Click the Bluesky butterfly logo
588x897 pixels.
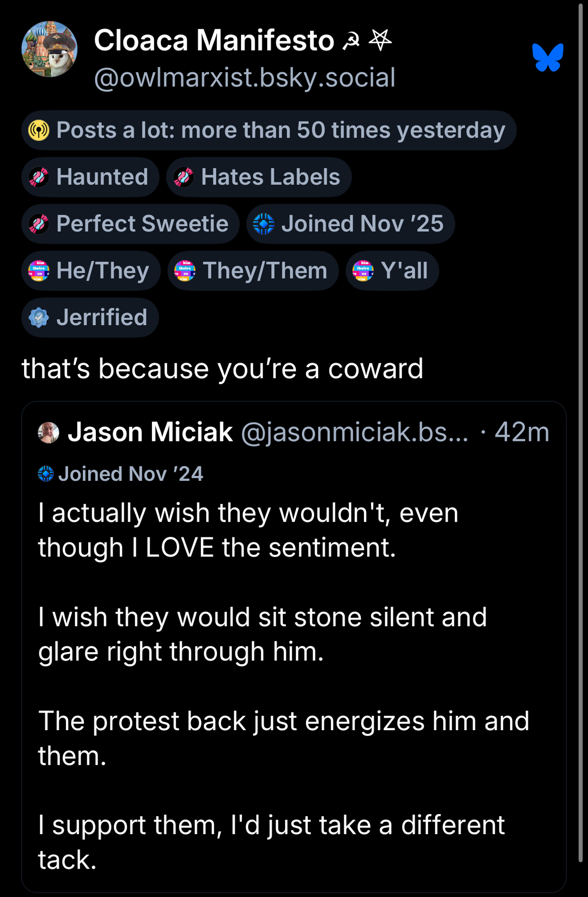pyautogui.click(x=547, y=57)
